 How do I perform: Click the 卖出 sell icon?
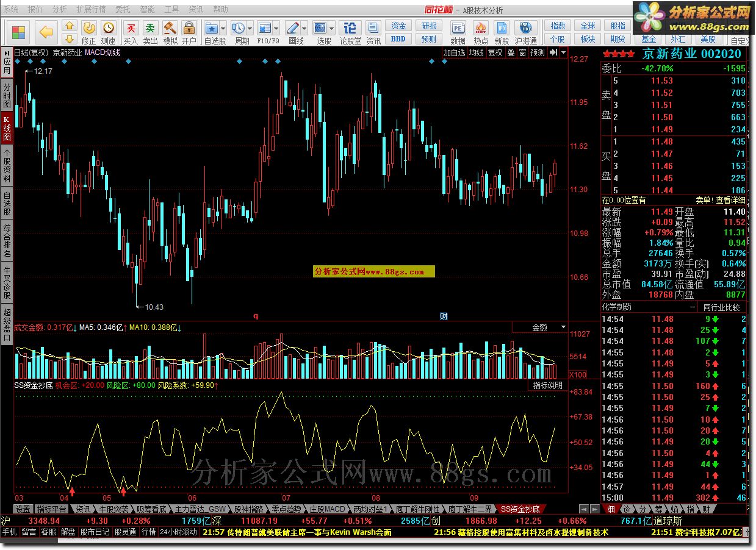point(150,32)
